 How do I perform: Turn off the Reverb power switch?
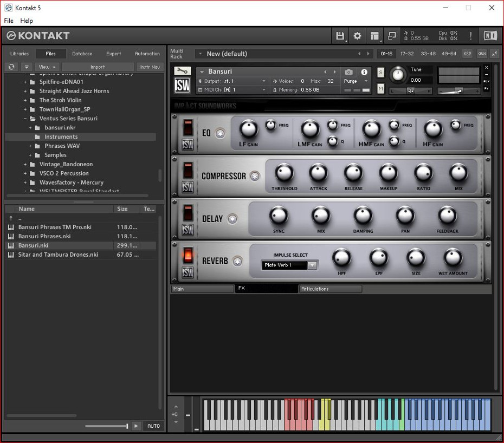[x=188, y=256]
